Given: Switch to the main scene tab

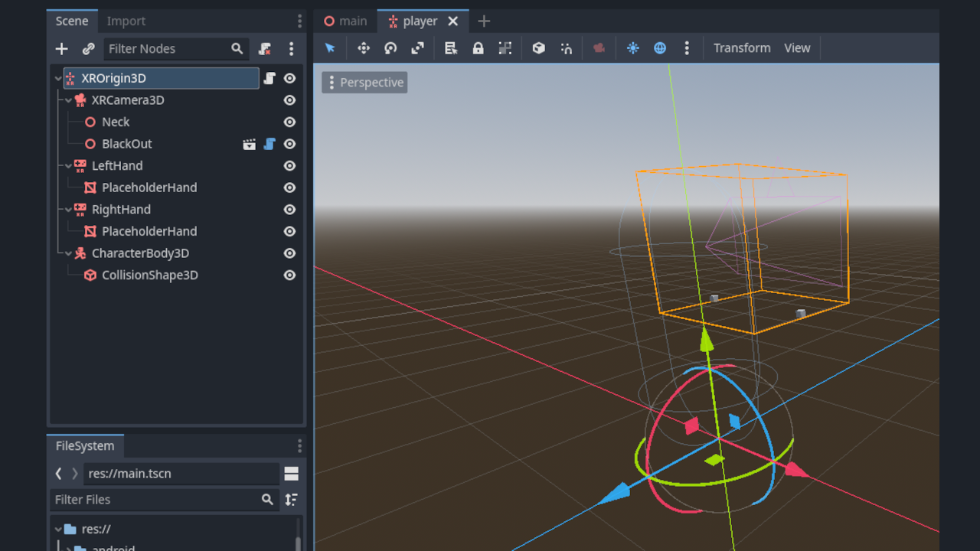Looking at the screenshot, I should (345, 21).
